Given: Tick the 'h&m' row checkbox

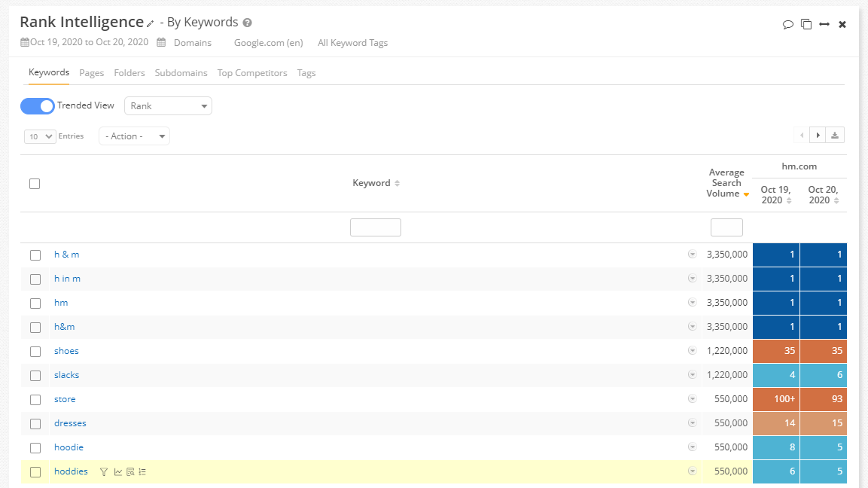Looking at the screenshot, I should coord(35,328).
